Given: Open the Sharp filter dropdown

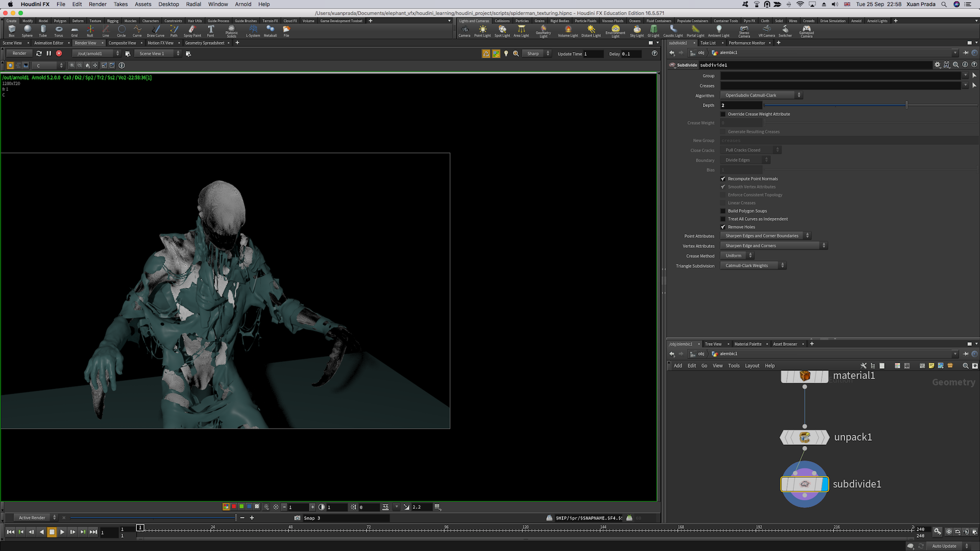Looking at the screenshot, I should pyautogui.click(x=537, y=54).
